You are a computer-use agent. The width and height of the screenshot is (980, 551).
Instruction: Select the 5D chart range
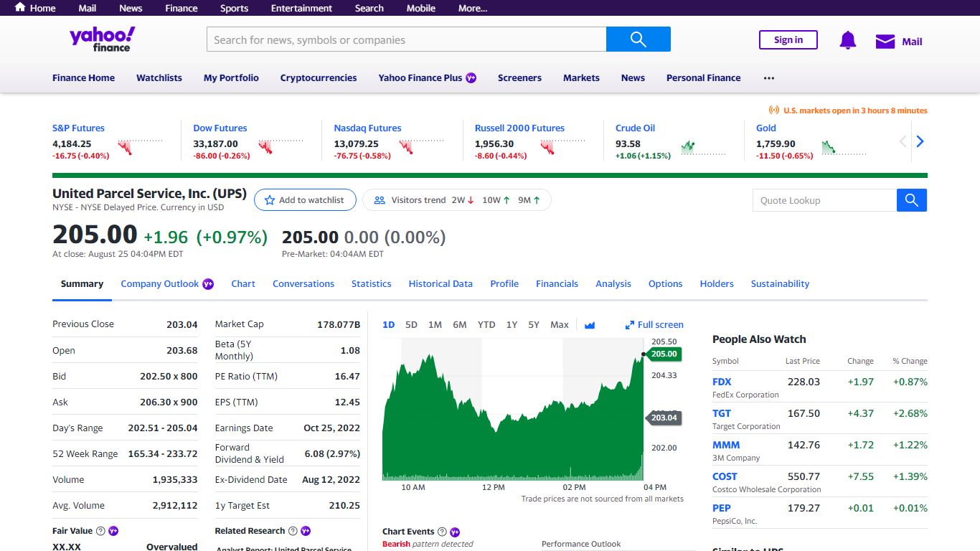(411, 324)
